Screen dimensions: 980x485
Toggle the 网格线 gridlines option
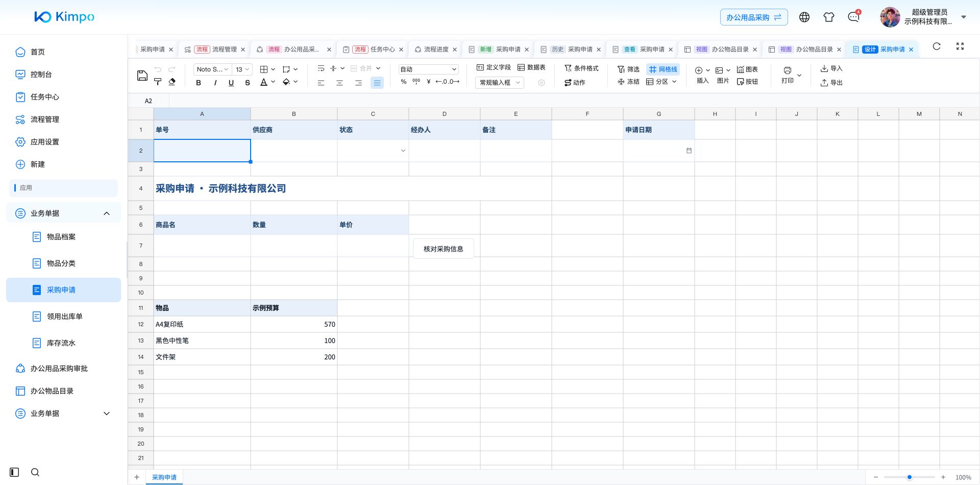(x=663, y=69)
